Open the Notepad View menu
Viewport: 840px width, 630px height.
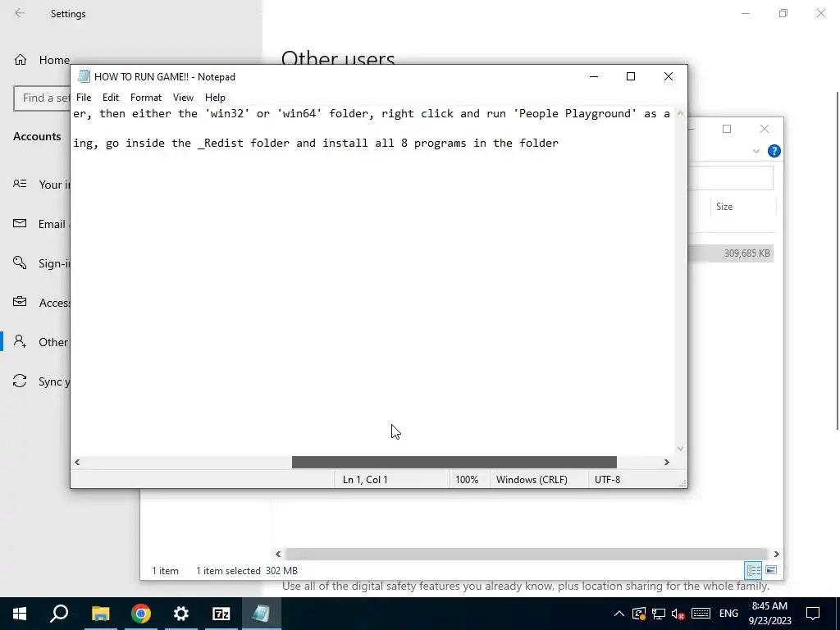point(183,98)
